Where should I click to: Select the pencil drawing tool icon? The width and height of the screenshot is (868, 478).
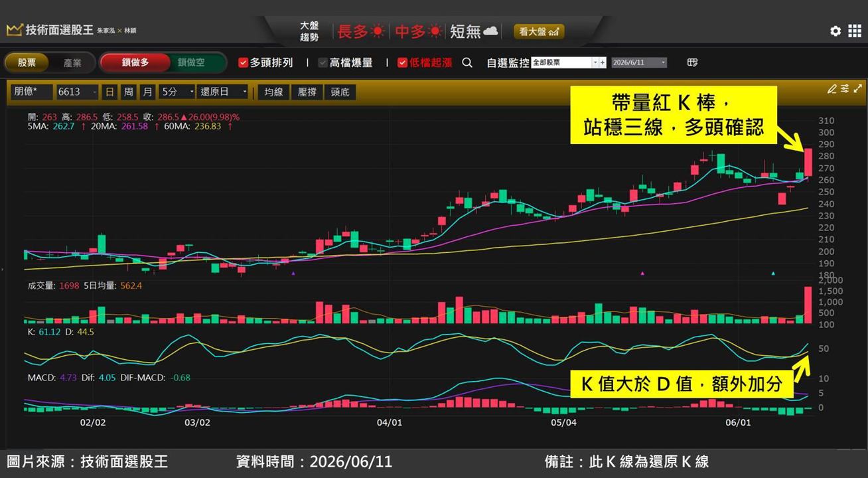point(832,88)
